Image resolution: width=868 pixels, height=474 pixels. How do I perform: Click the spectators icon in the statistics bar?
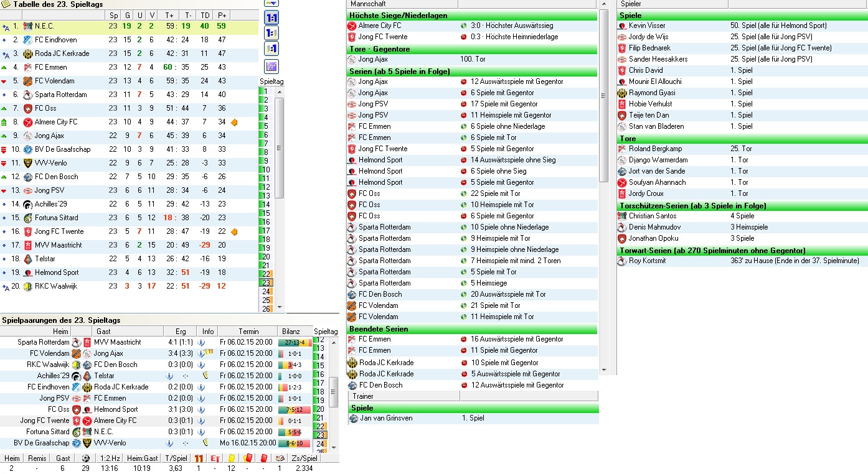(x=280, y=458)
